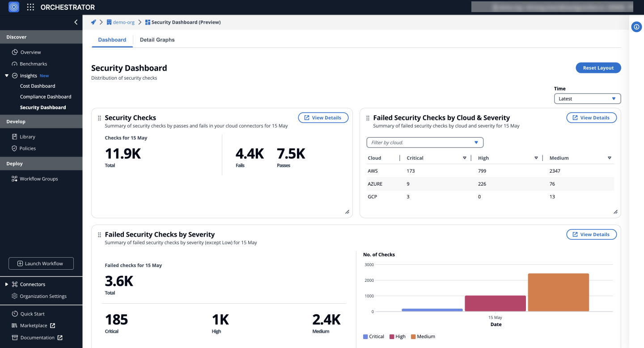Open the info icon on right edge
The width and height of the screenshot is (644, 348).
[636, 27]
